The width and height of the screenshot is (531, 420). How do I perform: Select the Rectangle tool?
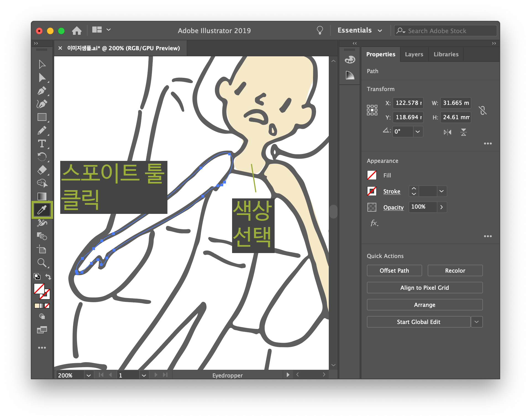[42, 117]
